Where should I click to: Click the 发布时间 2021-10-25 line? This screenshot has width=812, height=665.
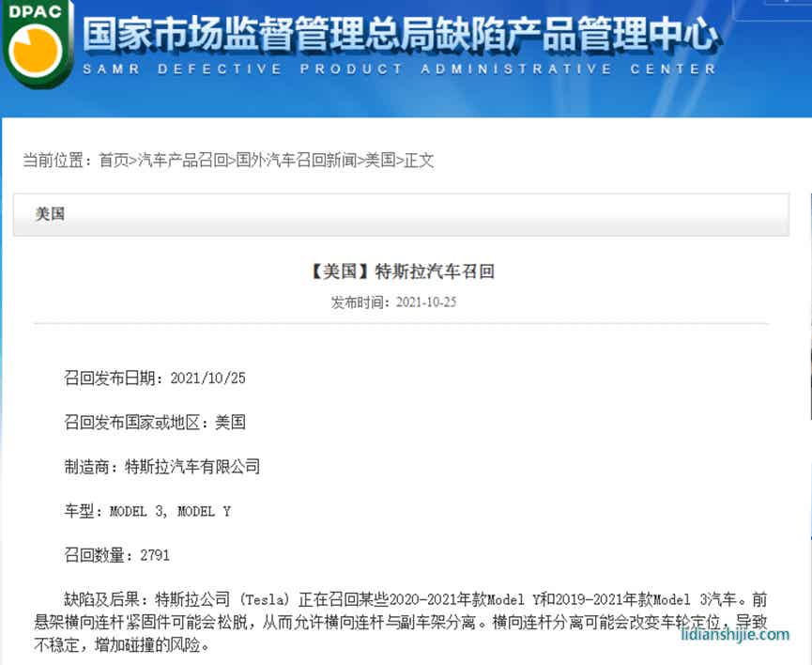[x=393, y=302]
